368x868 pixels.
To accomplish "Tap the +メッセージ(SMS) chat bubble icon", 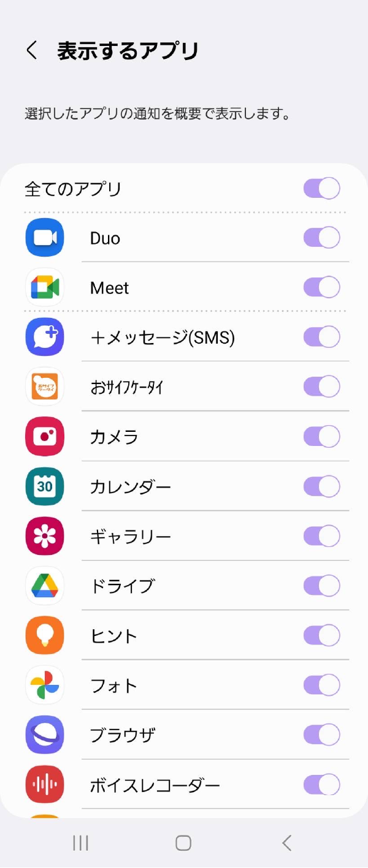I will 45,337.
